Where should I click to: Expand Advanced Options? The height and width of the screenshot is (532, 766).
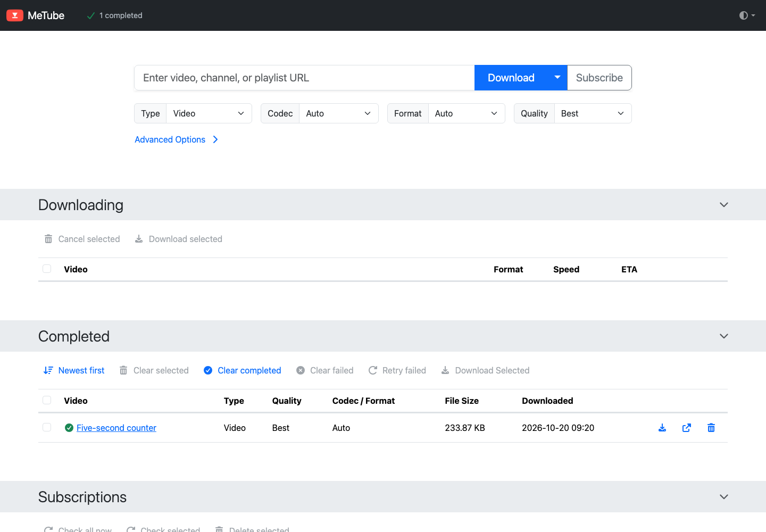[x=176, y=139]
